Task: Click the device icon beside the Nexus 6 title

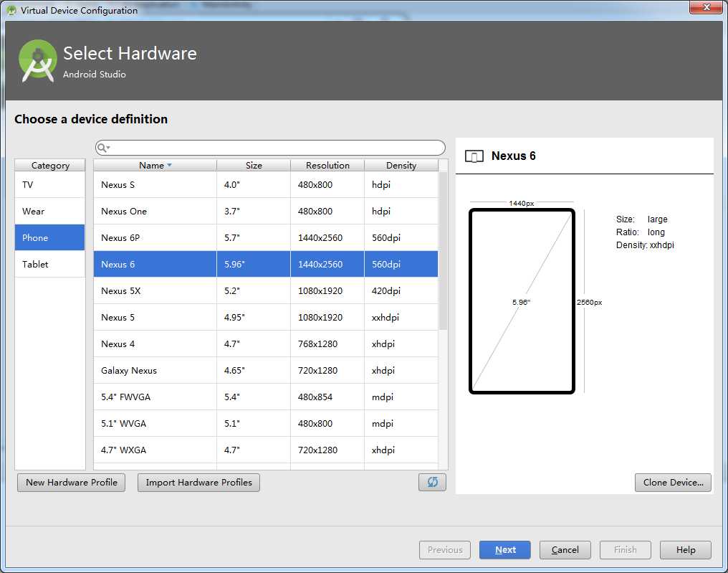Action: [x=474, y=156]
